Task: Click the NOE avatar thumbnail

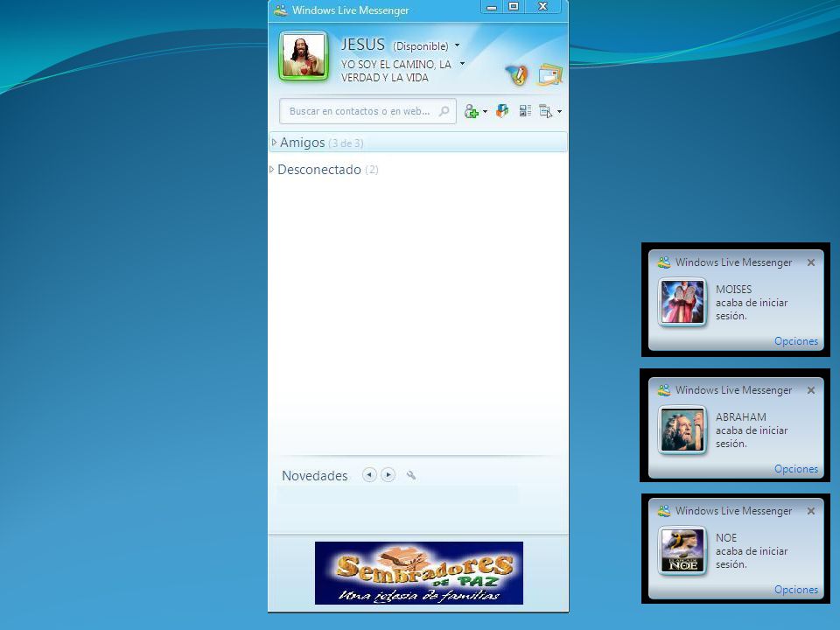Action: coord(682,550)
